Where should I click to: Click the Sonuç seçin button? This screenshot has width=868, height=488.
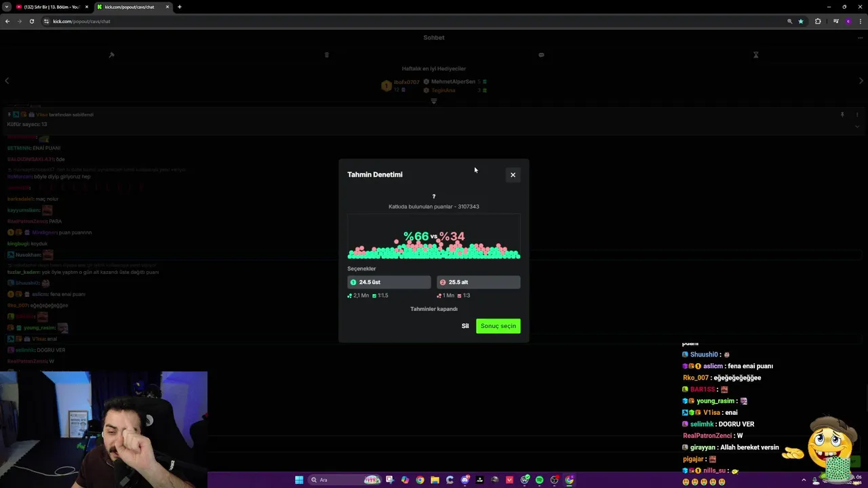point(498,326)
